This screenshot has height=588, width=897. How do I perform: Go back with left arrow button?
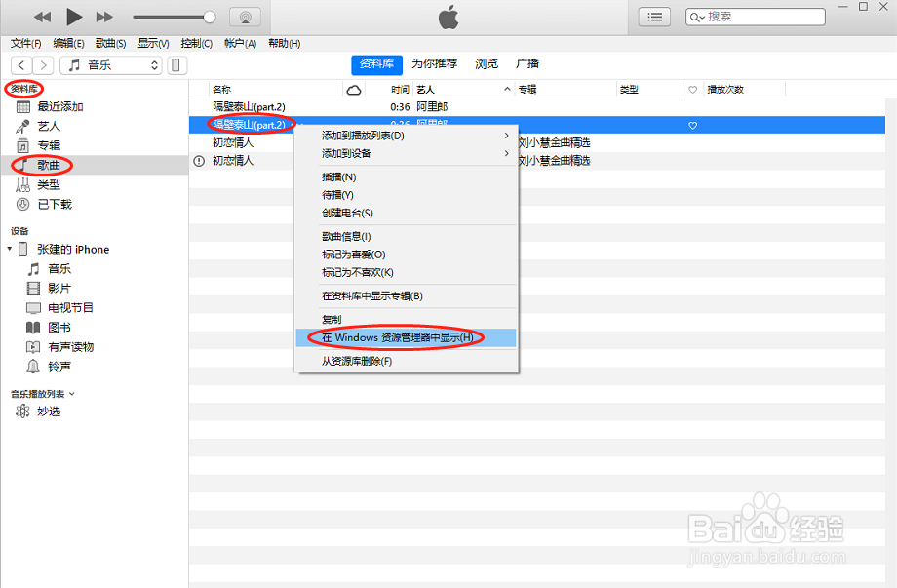(21, 65)
